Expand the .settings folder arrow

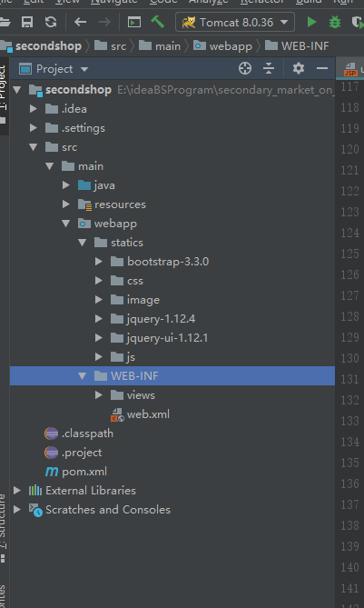click(34, 128)
